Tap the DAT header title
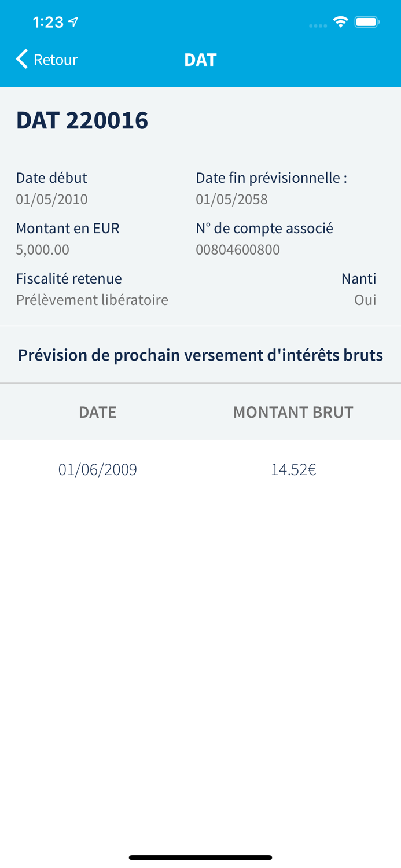 [x=200, y=59]
